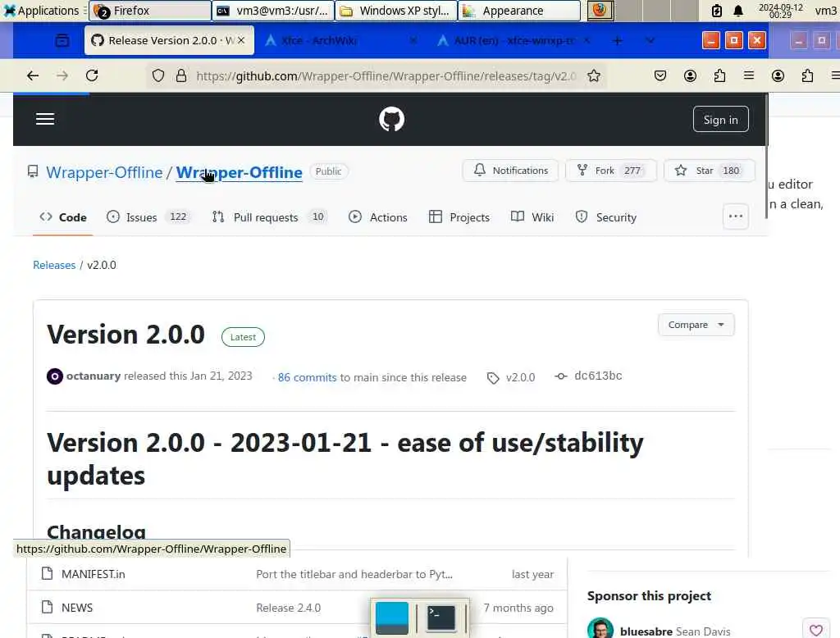Open the Port the titlebar commit message
The height and width of the screenshot is (638, 840).
click(354, 574)
